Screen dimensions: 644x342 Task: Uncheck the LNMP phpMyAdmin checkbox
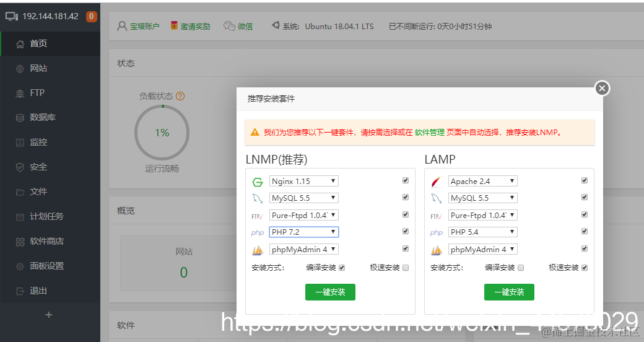click(x=406, y=248)
